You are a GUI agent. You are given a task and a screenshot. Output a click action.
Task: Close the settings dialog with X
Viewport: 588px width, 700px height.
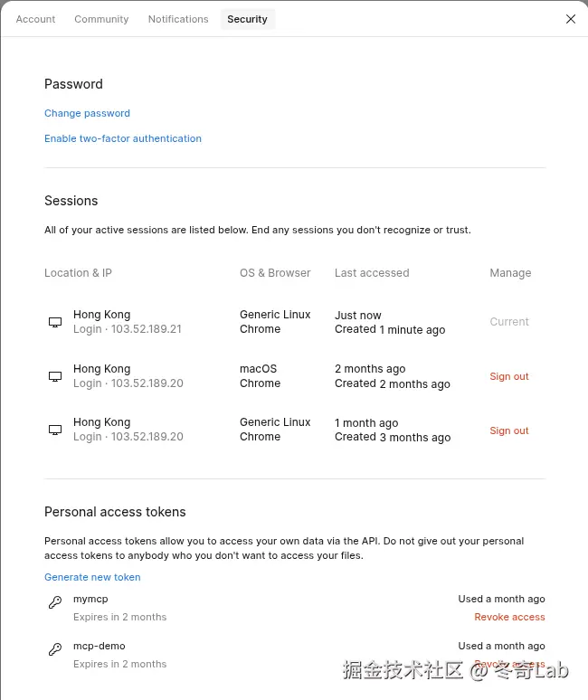(x=571, y=19)
